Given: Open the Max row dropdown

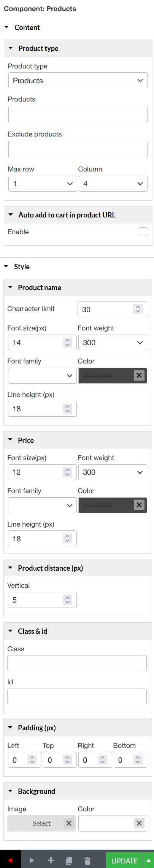Looking at the screenshot, I should 43,184.
